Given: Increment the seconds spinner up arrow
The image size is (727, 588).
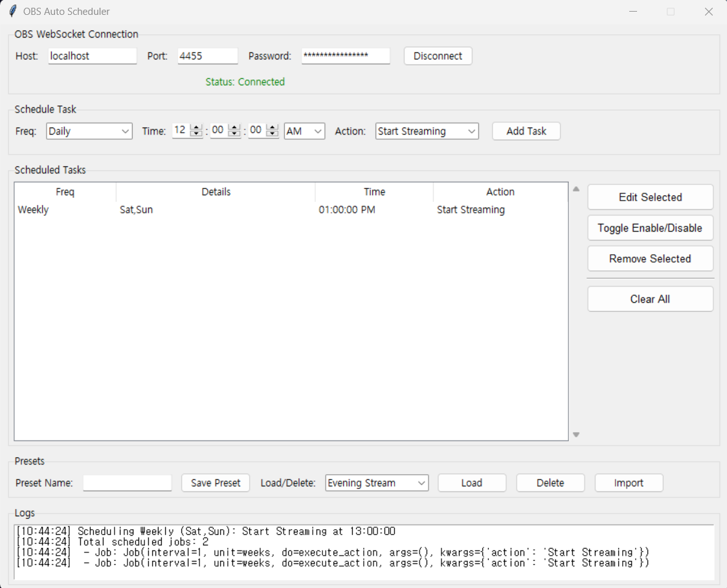Looking at the screenshot, I should click(271, 127).
